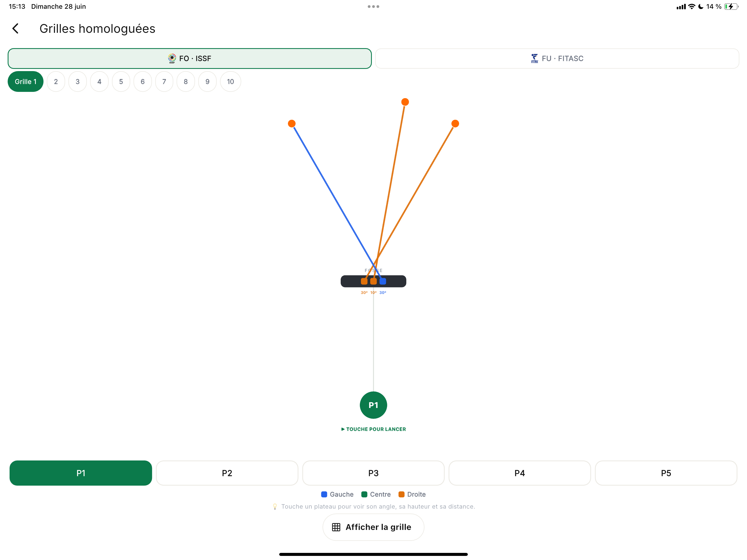Tap the blue trap machine square
Image resolution: width=747 pixels, height=560 pixels.
[383, 281]
